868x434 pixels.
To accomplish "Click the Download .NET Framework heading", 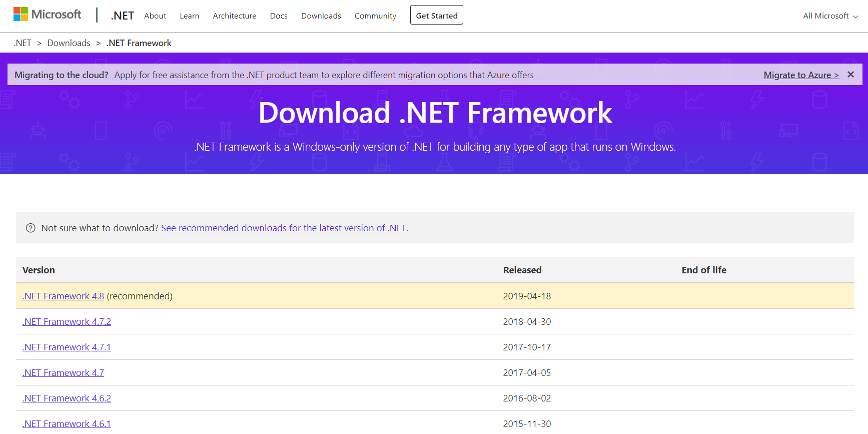I will pyautogui.click(x=435, y=113).
